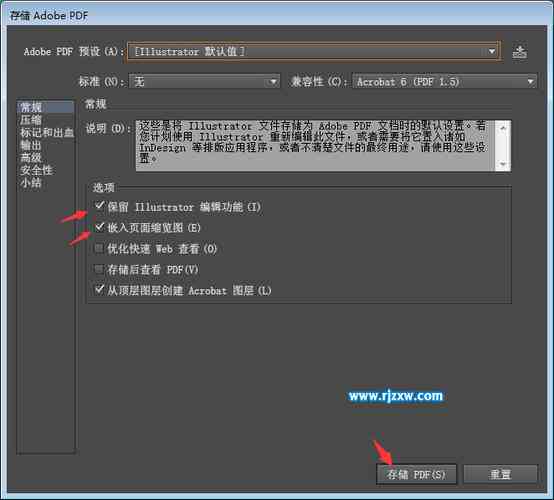This screenshot has width=554, height=500.
Task: Click inside the 说明 description text box
Action: [x=316, y=146]
